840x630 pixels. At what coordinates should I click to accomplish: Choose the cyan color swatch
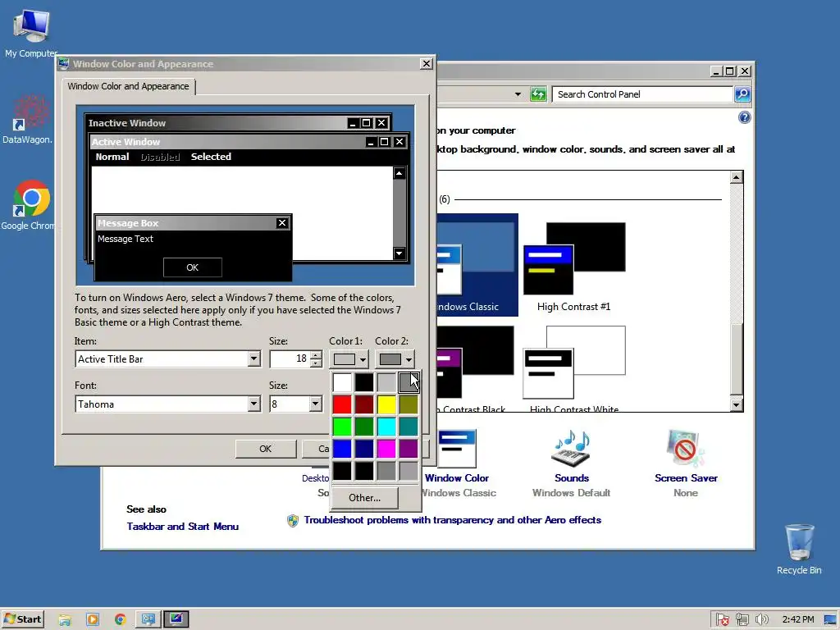click(386, 427)
